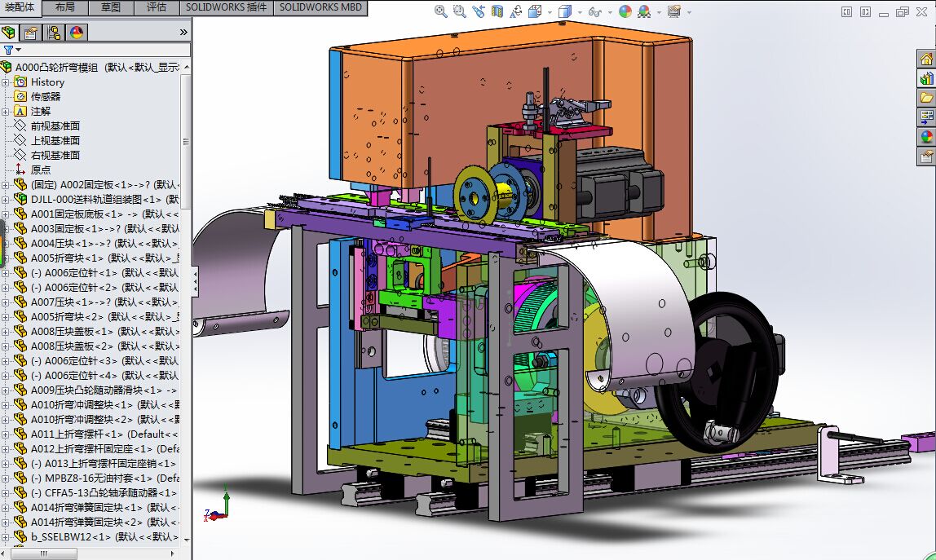Select the Zoom to Area tool
Viewport: 936px width, 560px height.
click(x=459, y=11)
